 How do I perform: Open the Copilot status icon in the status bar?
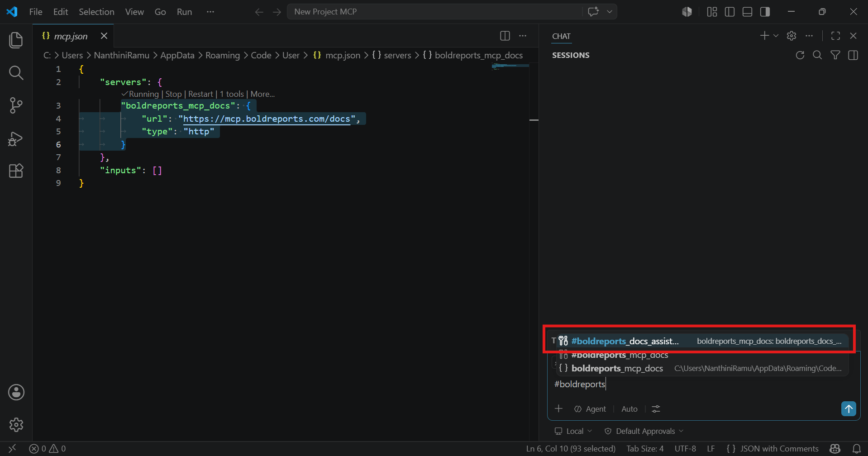point(835,449)
